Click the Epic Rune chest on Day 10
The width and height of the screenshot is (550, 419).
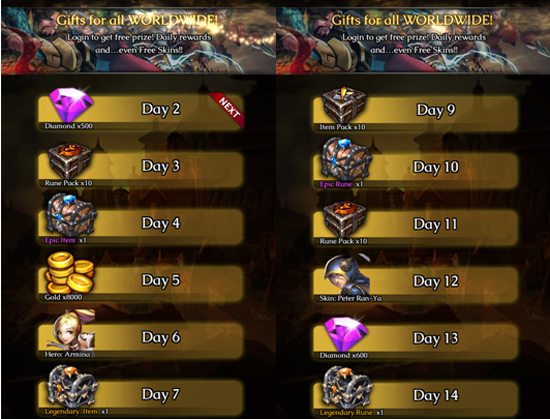pyautogui.click(x=346, y=159)
